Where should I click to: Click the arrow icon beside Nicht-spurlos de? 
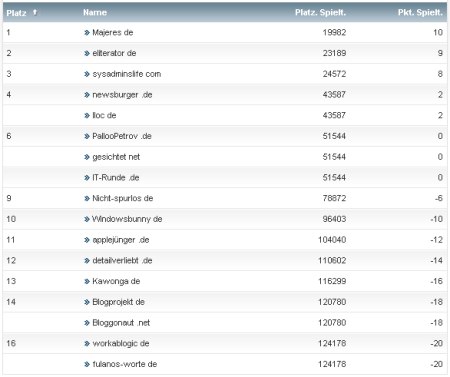87,198
